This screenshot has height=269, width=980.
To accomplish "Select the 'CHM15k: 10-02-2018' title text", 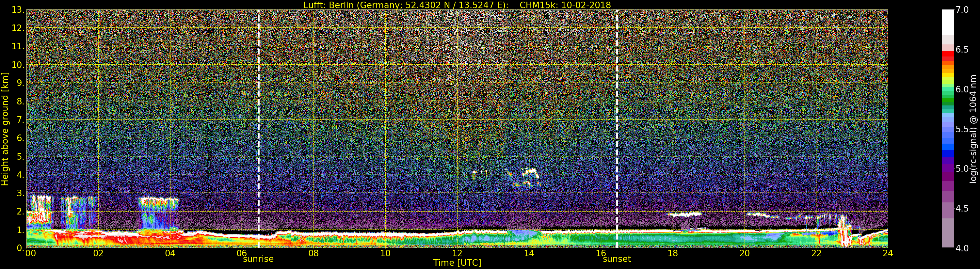I will pyautogui.click(x=565, y=5).
